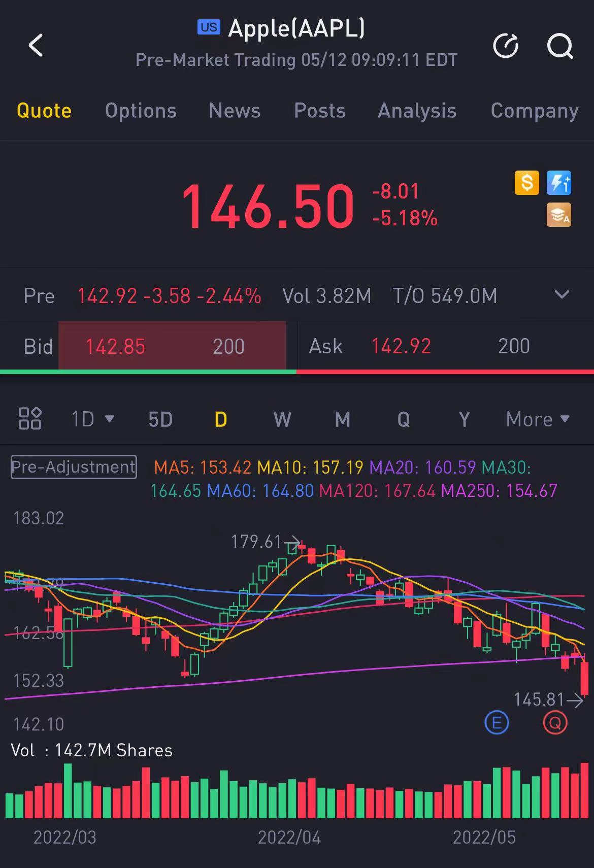The width and height of the screenshot is (594, 868).
Task: Tap the 146.50 last price
Action: point(268,206)
